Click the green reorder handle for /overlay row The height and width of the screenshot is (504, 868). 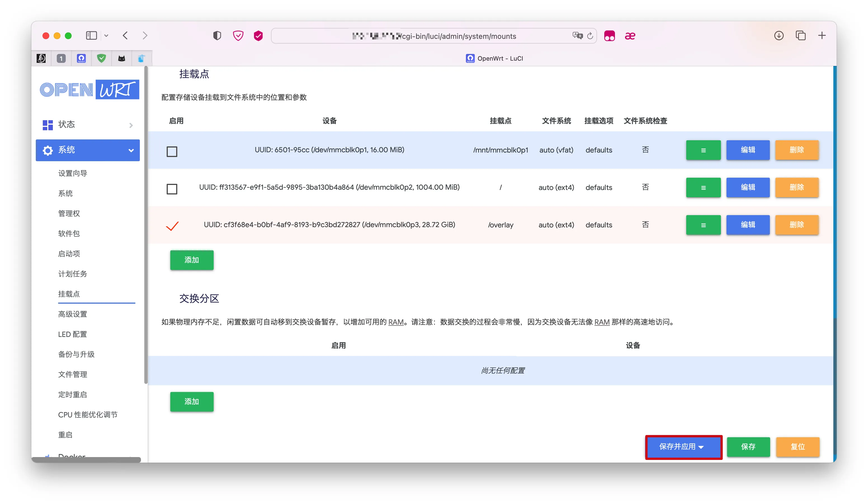coord(703,225)
